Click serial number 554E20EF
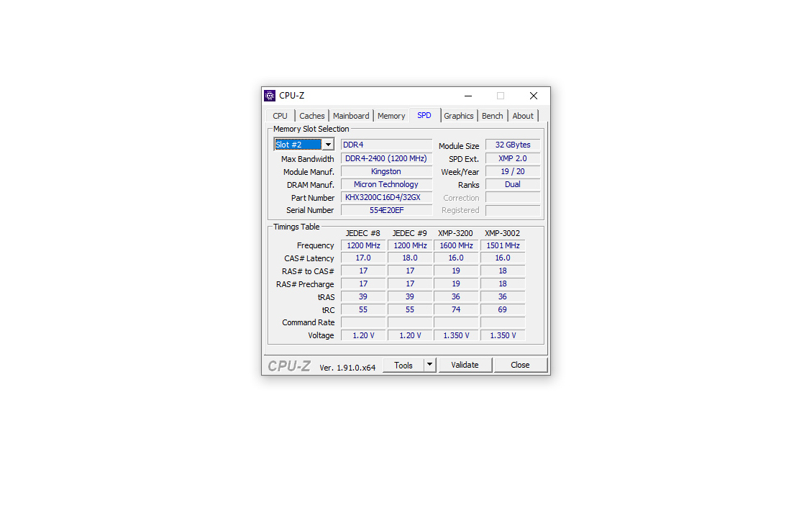 click(x=386, y=210)
